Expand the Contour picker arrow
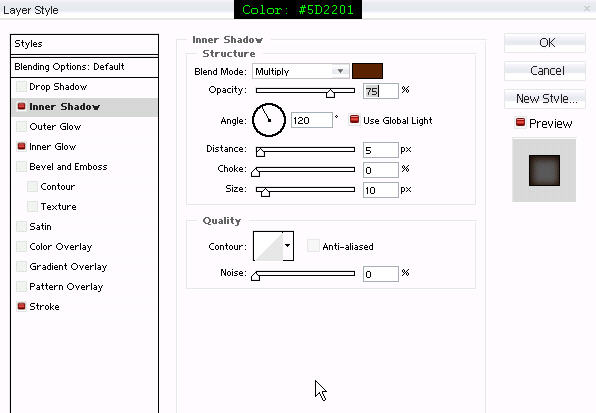The height and width of the screenshot is (413, 596). [x=288, y=246]
